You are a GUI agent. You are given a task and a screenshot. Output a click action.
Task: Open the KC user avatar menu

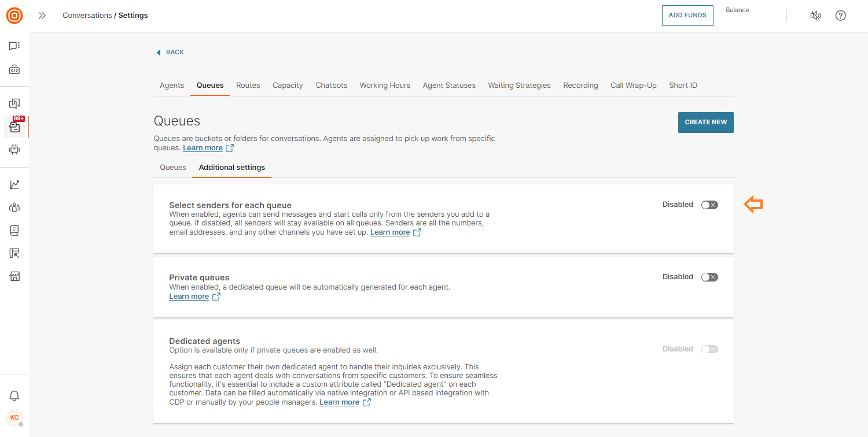pos(14,417)
